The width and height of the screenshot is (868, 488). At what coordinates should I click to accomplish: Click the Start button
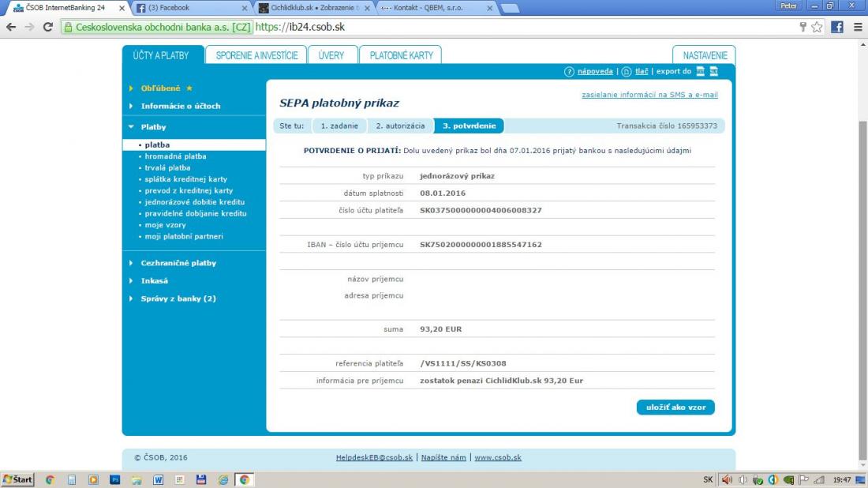pos(17,479)
